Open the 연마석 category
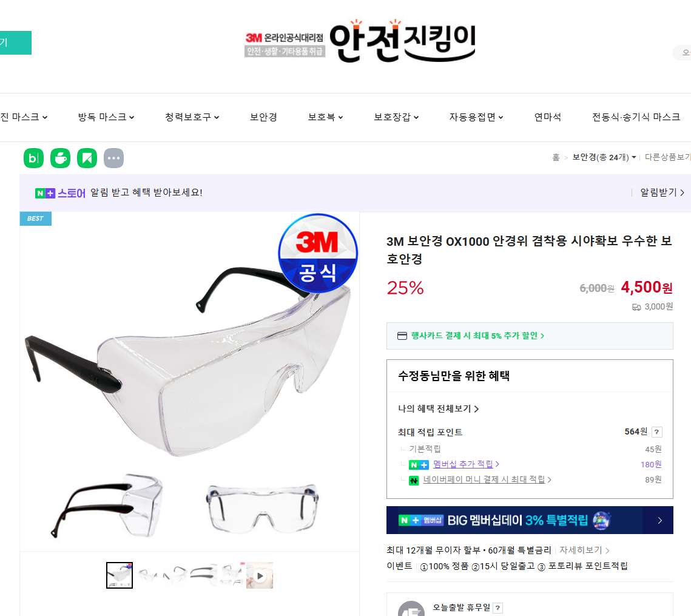 (548, 117)
